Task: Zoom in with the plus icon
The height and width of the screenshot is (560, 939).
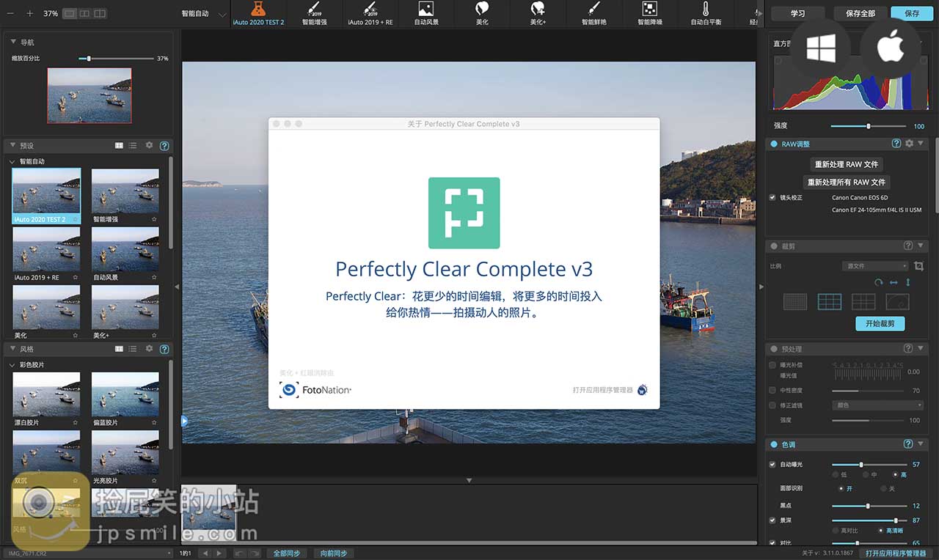Action: pyautogui.click(x=29, y=13)
